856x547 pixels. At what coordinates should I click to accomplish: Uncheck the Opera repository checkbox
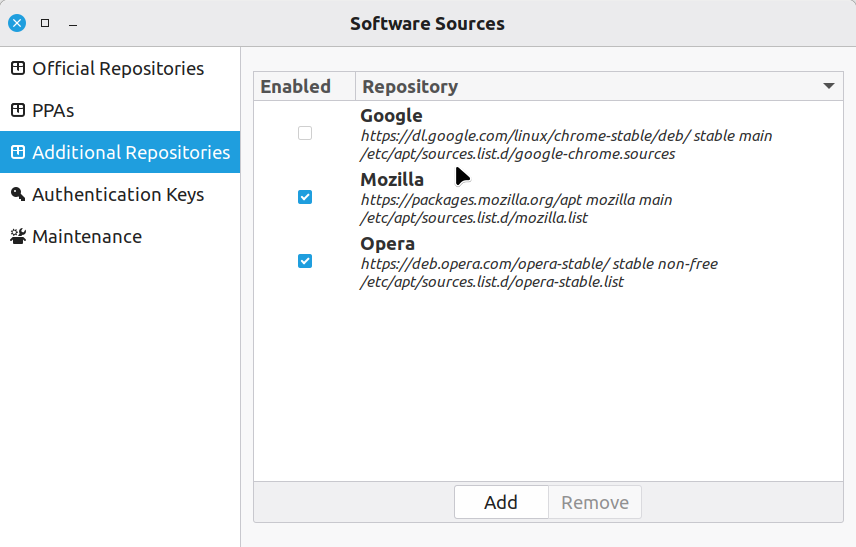pyautogui.click(x=305, y=261)
